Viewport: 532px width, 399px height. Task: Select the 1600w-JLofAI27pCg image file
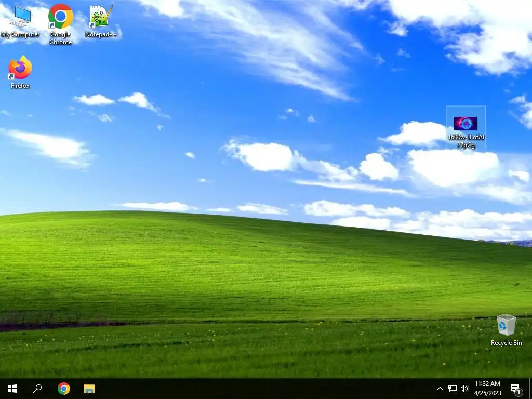pyautogui.click(x=466, y=128)
